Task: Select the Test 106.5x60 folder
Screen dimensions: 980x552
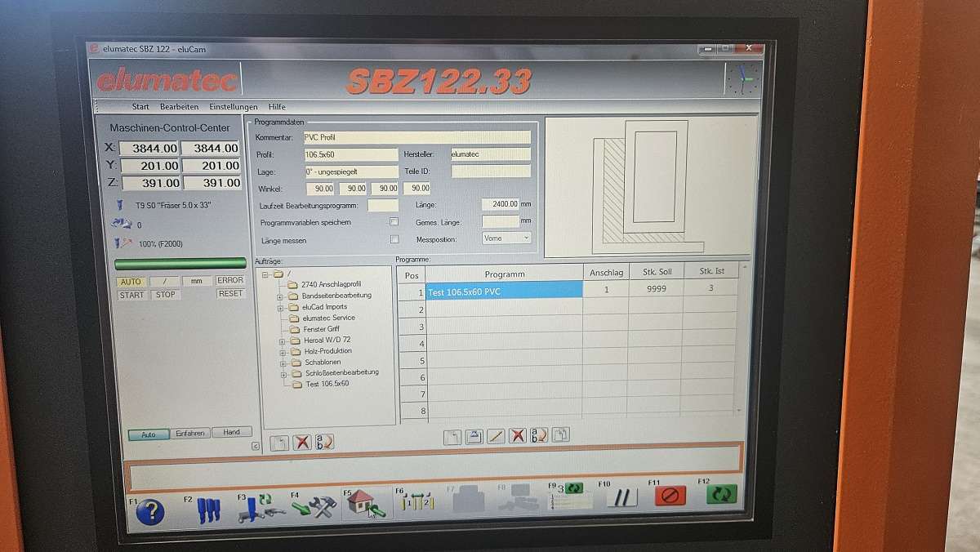Action: tap(320, 383)
